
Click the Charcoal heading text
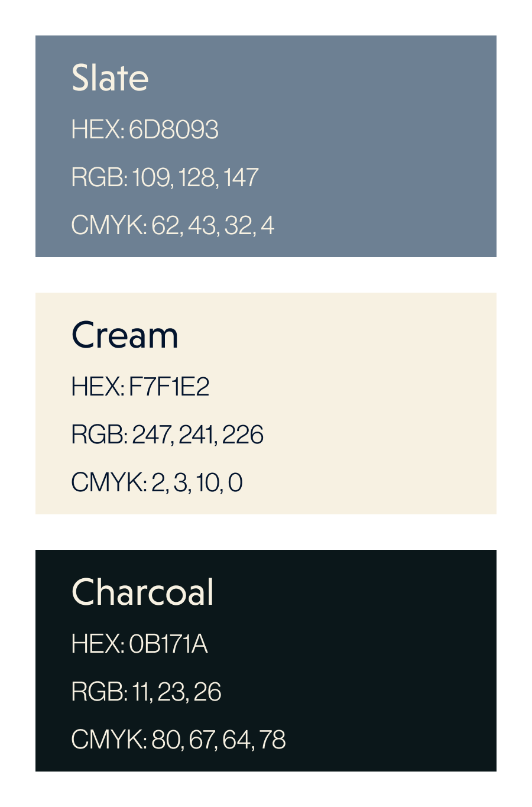pyautogui.click(x=142, y=592)
